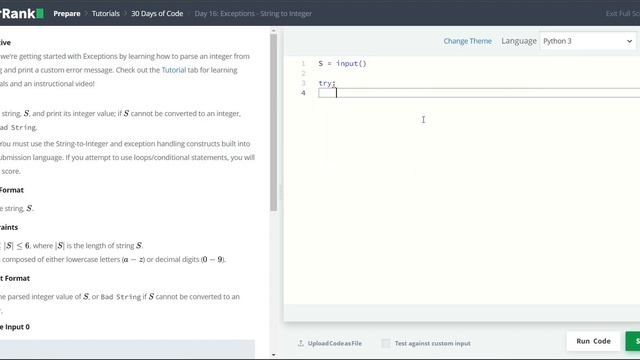Click the Change Theme link
The image size is (640, 360).
point(467,41)
